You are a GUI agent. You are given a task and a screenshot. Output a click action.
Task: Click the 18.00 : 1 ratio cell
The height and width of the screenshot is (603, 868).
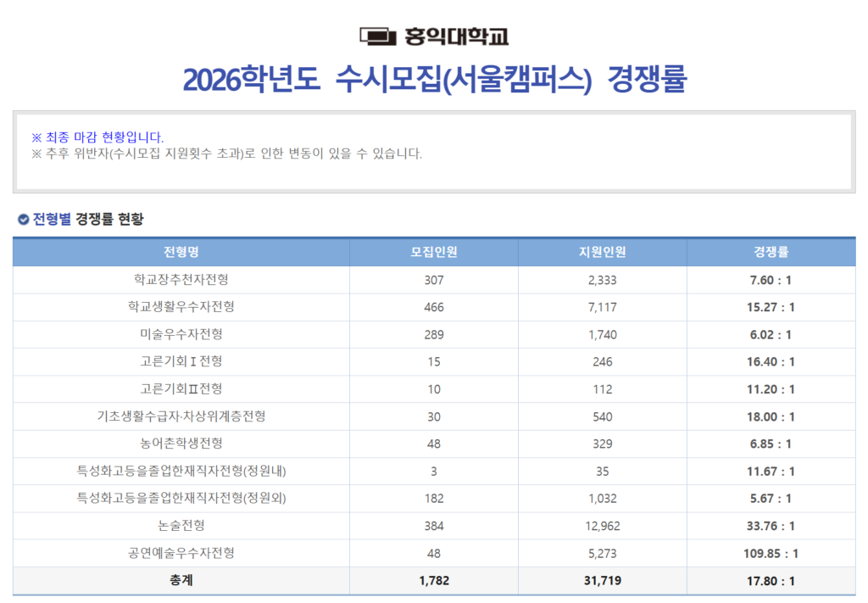tap(771, 417)
